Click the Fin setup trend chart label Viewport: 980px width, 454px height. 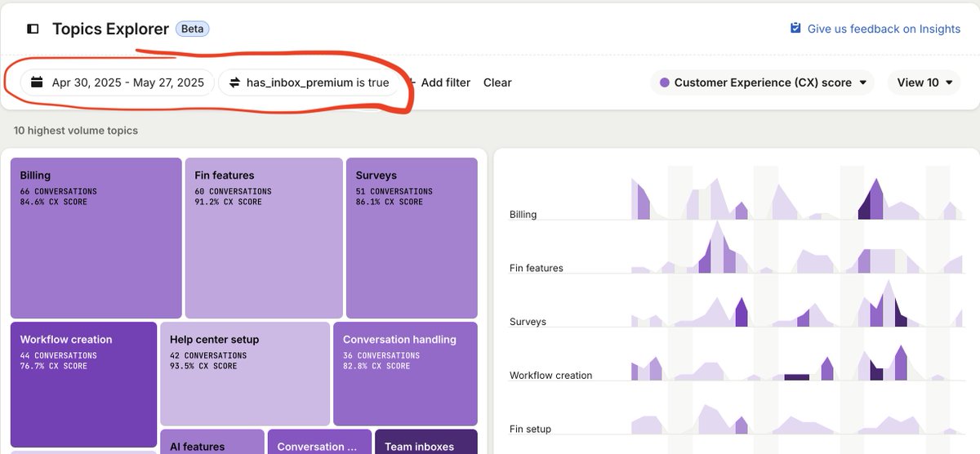530,429
